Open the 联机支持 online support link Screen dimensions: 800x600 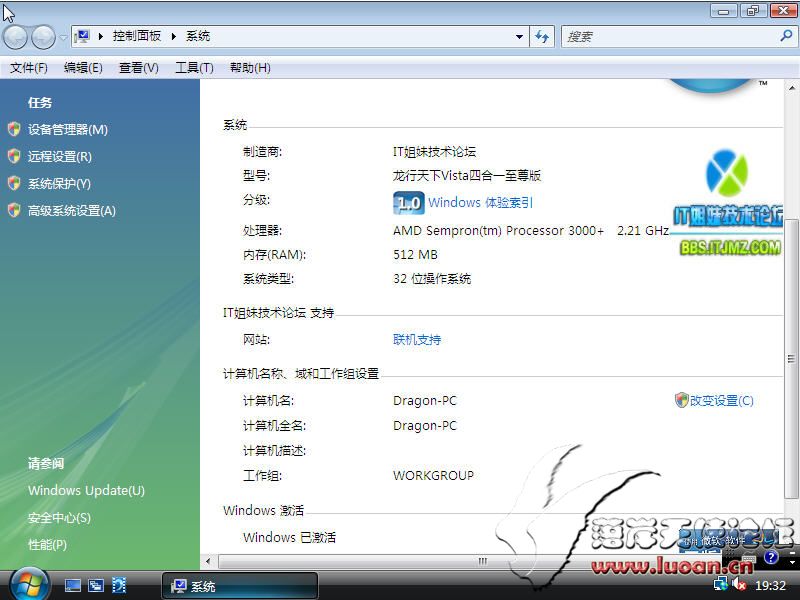pyautogui.click(x=417, y=340)
